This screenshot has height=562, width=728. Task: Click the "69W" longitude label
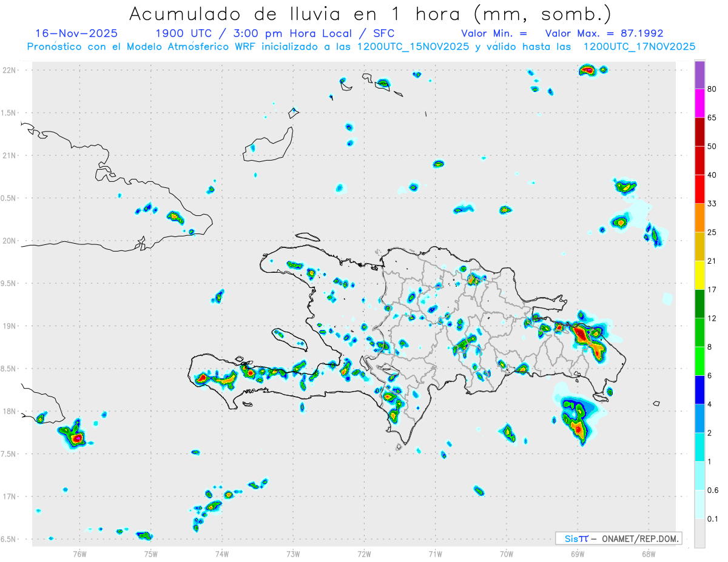click(x=578, y=554)
